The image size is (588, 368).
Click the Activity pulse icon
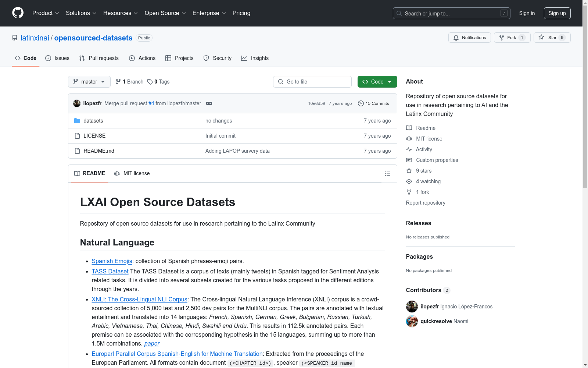[x=409, y=149]
